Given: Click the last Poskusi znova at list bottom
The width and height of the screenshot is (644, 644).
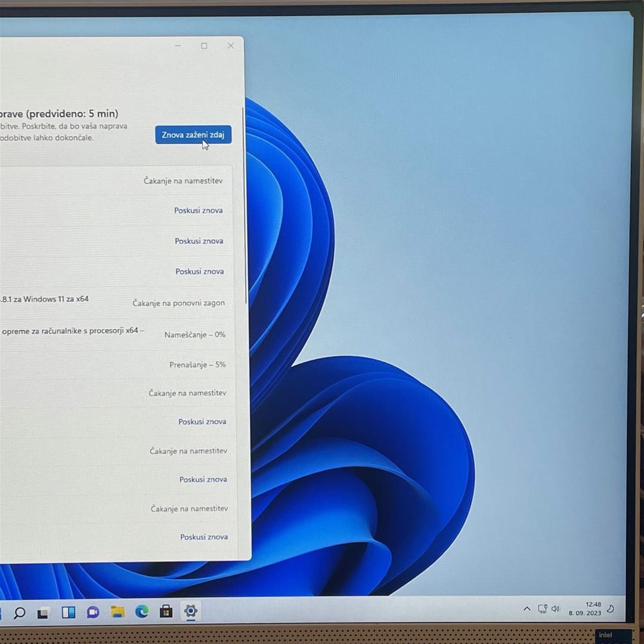Looking at the screenshot, I should [204, 537].
